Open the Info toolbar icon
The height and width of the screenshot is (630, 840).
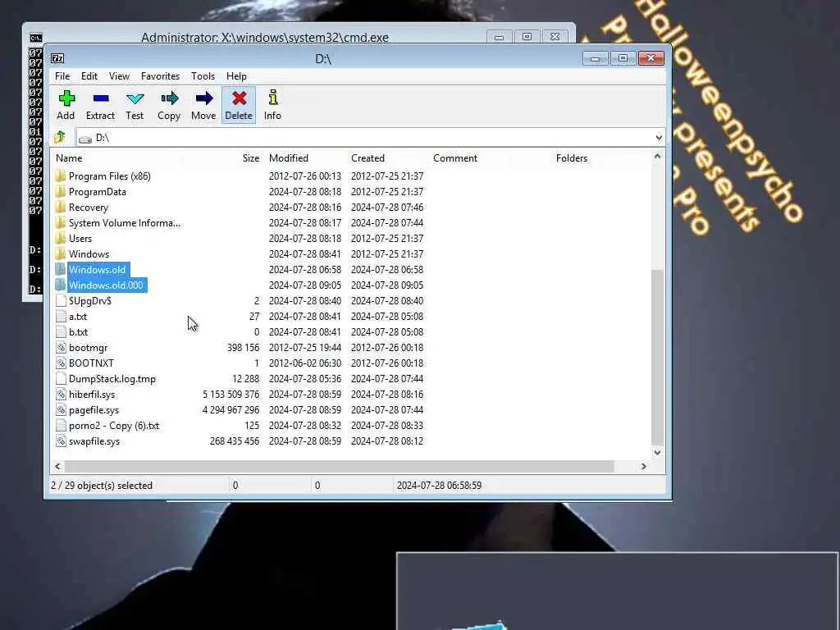point(272,97)
